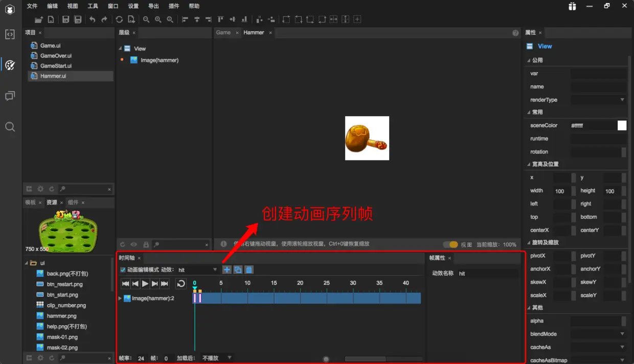Click the help question mark button
This screenshot has height=364, width=634.
click(515, 32)
